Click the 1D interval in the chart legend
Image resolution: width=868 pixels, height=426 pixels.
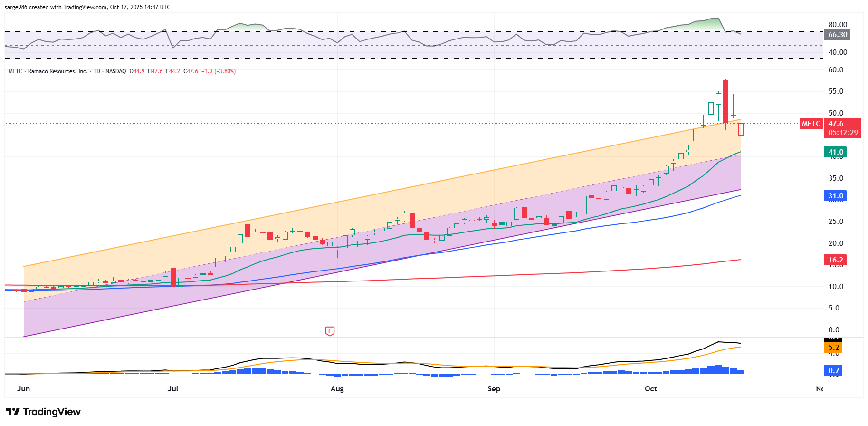(97, 71)
